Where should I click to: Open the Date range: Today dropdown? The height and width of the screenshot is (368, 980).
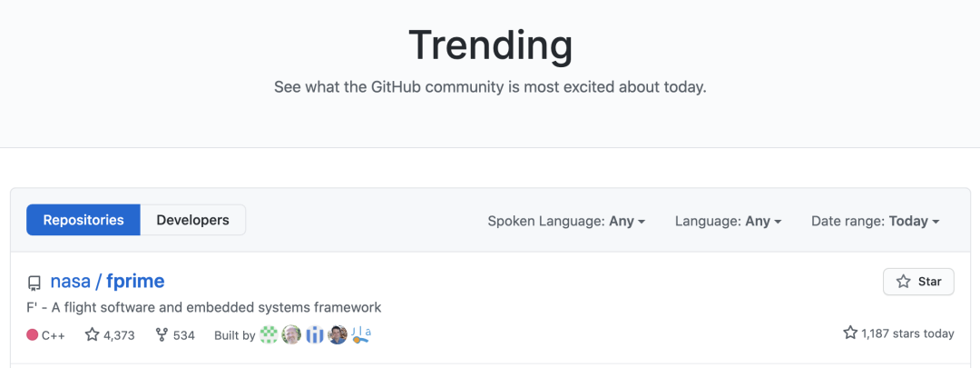(x=875, y=221)
